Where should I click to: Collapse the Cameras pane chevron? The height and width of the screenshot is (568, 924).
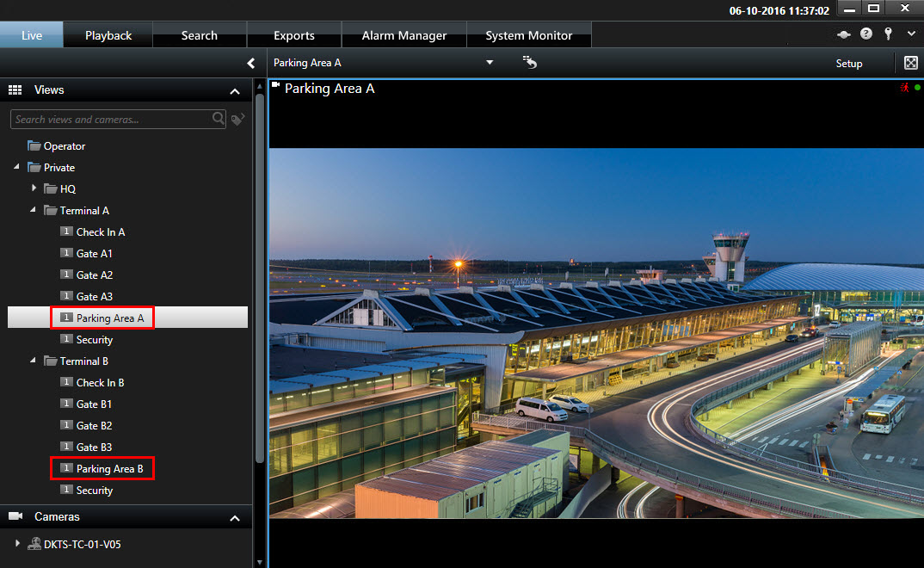point(235,518)
